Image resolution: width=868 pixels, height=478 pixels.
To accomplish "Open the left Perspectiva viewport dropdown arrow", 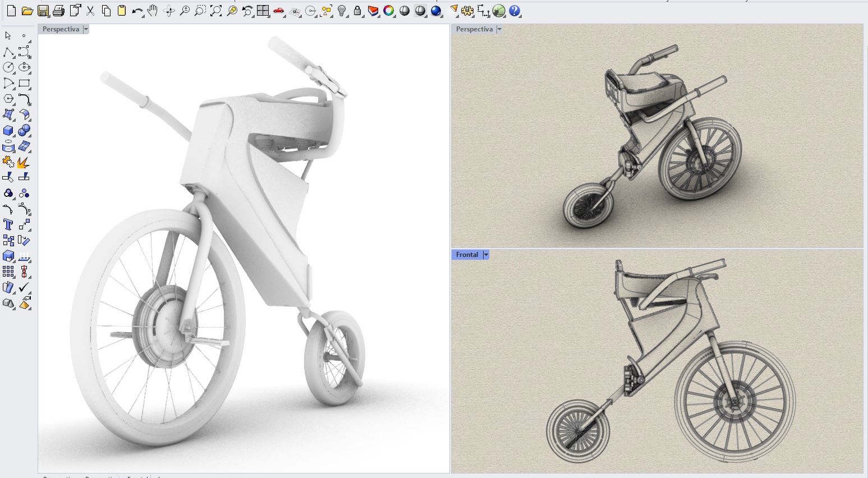I will [86, 29].
